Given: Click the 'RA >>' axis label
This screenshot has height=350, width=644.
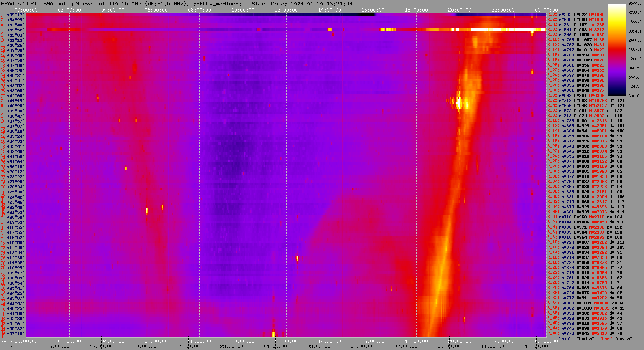Looking at the screenshot, I should (7, 341).
